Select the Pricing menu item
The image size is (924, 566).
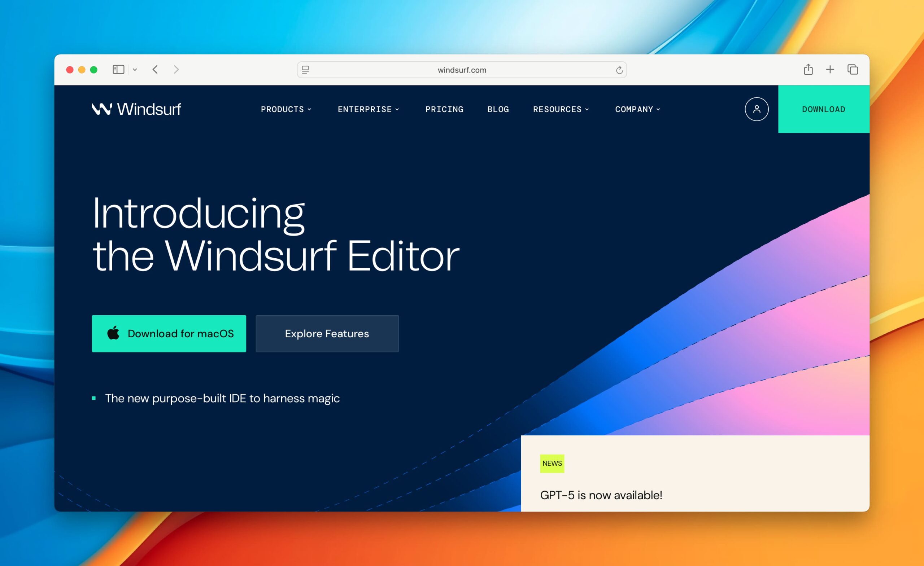pos(444,109)
